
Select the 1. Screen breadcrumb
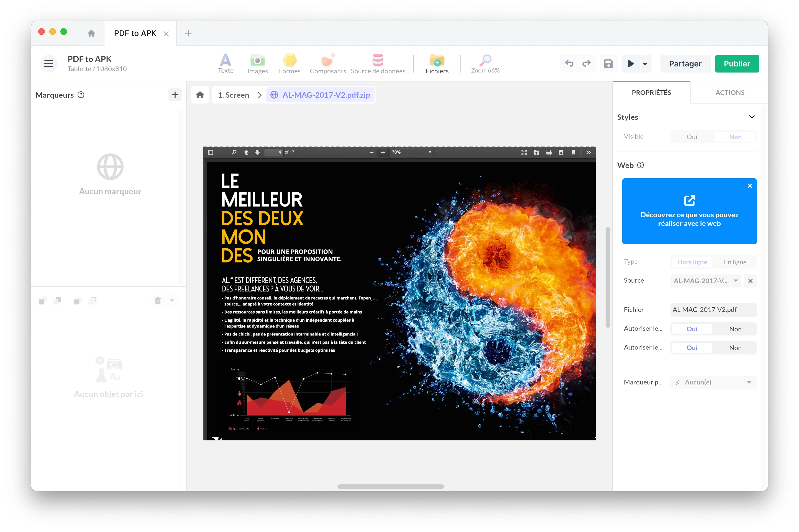(233, 95)
